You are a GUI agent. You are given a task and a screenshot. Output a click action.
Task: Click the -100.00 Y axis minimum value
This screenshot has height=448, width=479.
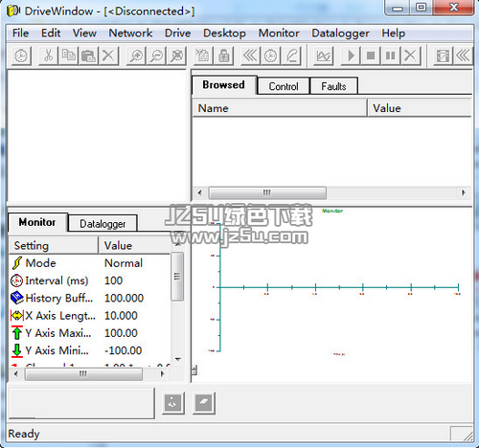tap(124, 350)
